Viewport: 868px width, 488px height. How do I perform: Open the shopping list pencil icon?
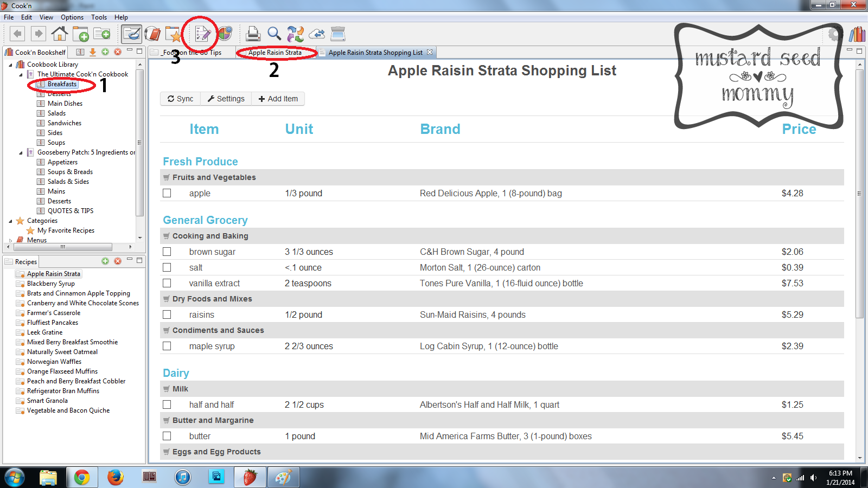click(202, 34)
